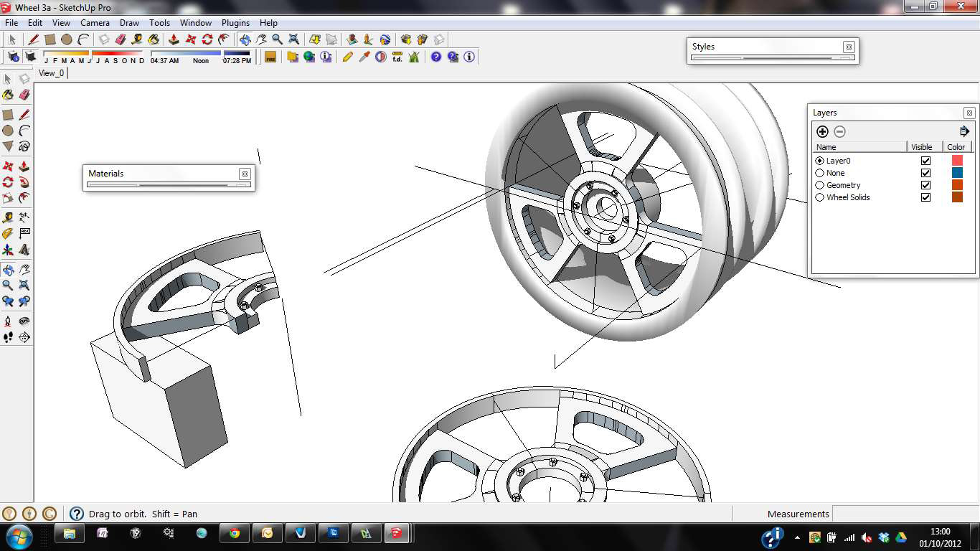The width and height of the screenshot is (980, 551).
Task: Open the Window menu
Action: tap(196, 23)
